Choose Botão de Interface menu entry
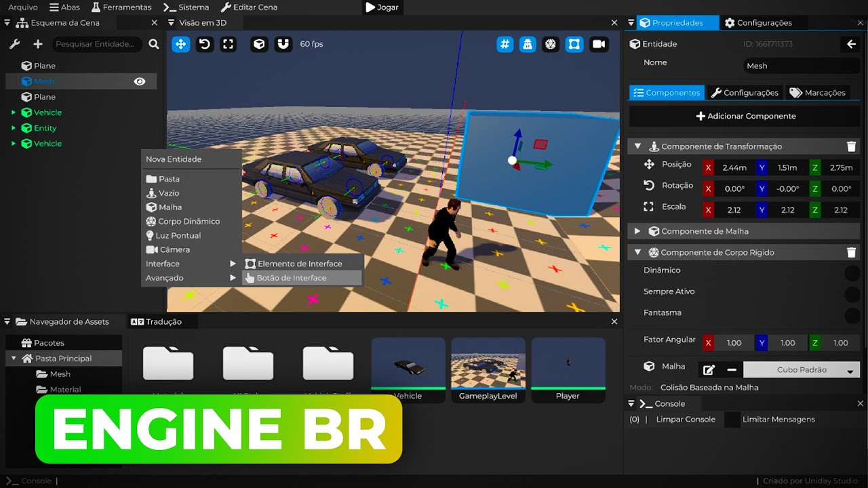Screen dimensions: 868x488 (302, 278)
